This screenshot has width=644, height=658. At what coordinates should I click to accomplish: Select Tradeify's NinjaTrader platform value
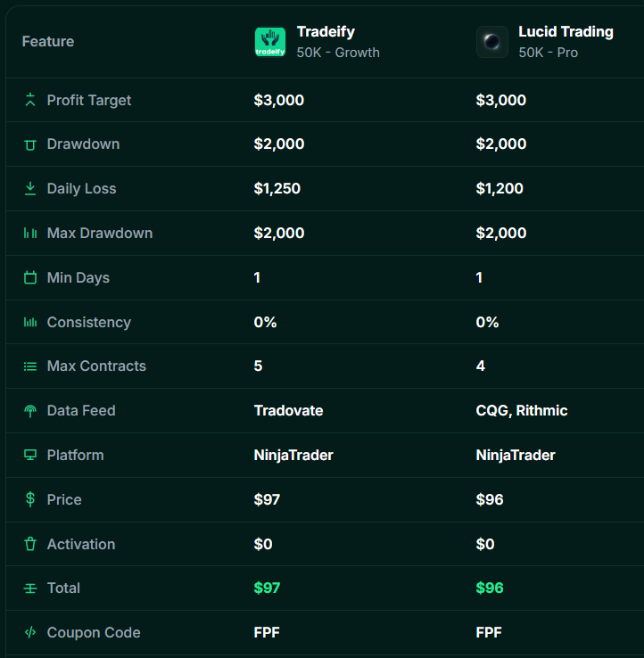click(293, 456)
